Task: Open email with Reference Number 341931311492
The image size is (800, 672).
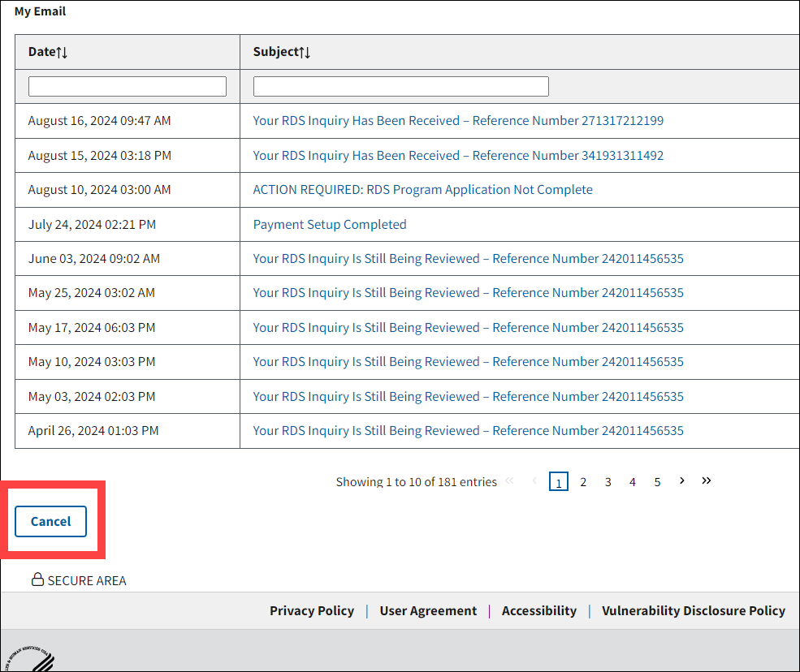Action: (458, 156)
